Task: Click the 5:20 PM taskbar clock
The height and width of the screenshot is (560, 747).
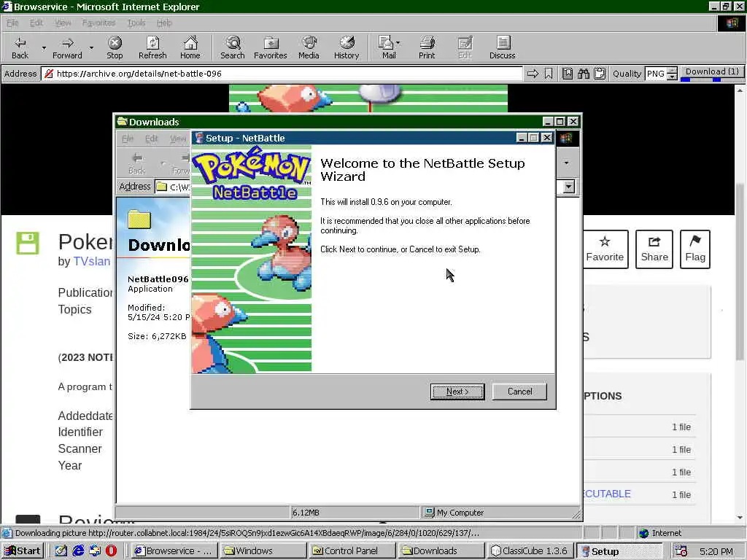Action: pos(716,551)
